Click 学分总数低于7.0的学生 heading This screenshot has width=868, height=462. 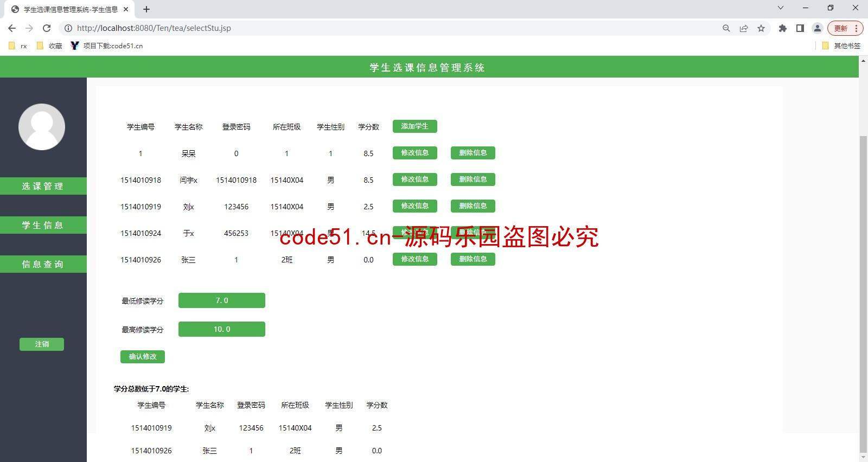pyautogui.click(x=151, y=389)
